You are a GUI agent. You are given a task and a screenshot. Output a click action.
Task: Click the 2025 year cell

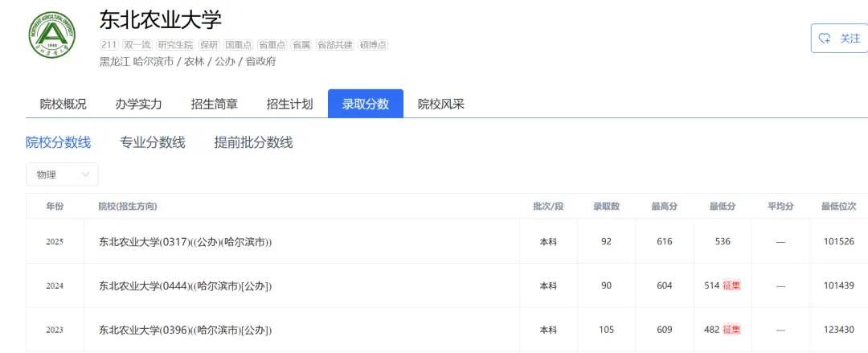coord(55,241)
